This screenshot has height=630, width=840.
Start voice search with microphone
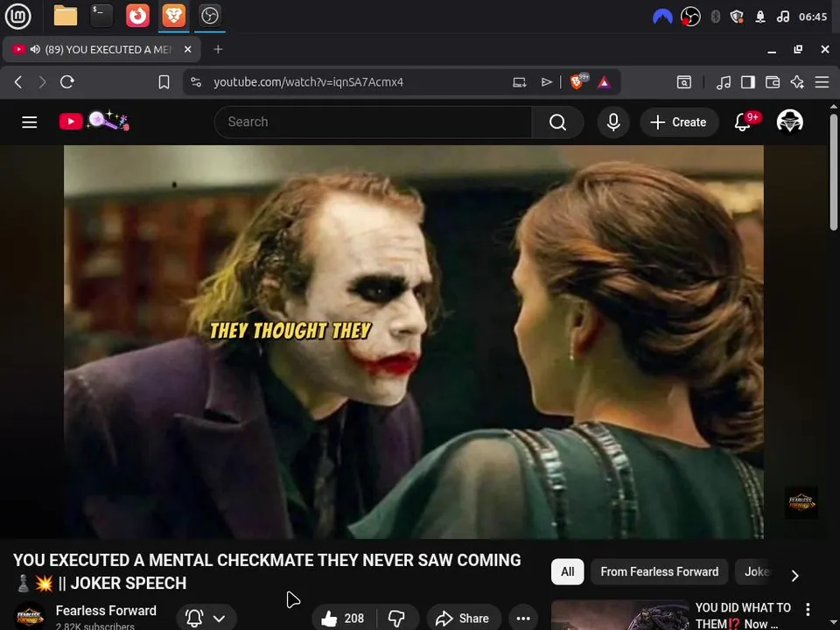[x=613, y=122]
